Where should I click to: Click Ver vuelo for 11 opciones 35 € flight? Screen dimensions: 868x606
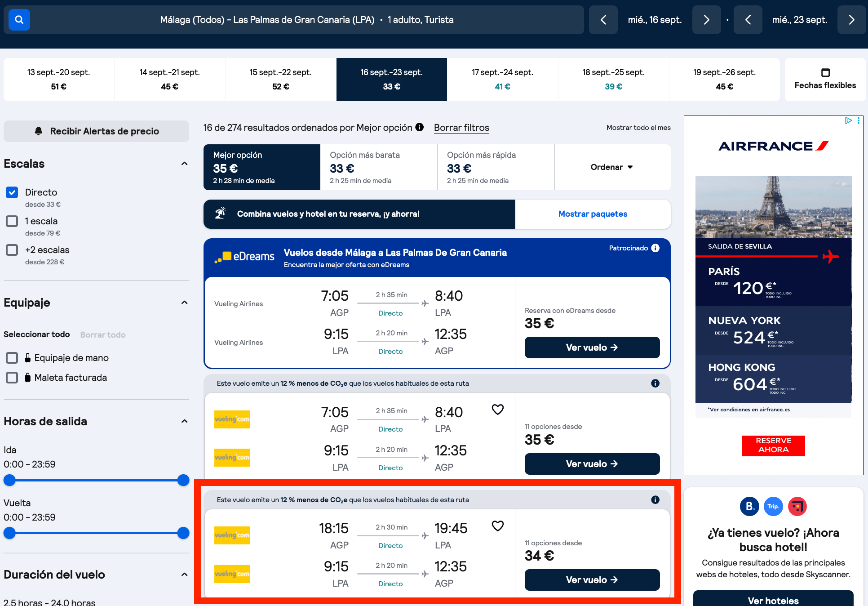[592, 464]
